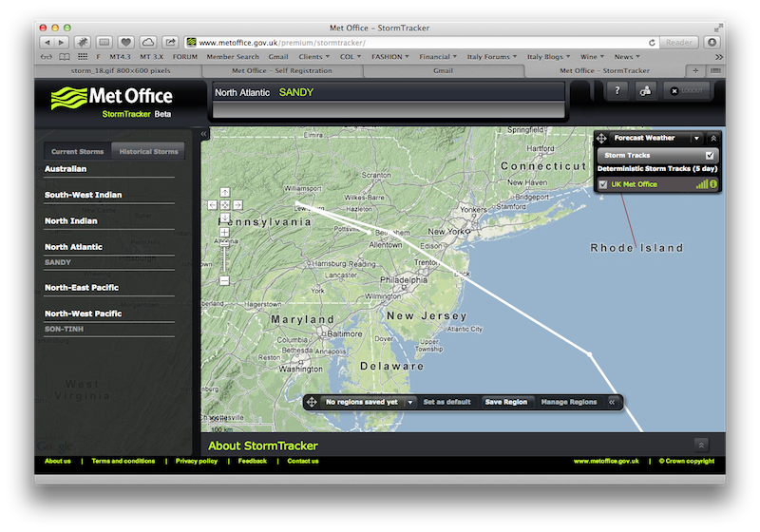Screen dimensions: 760x532
Task: Click the help question mark icon
Action: pos(618,91)
